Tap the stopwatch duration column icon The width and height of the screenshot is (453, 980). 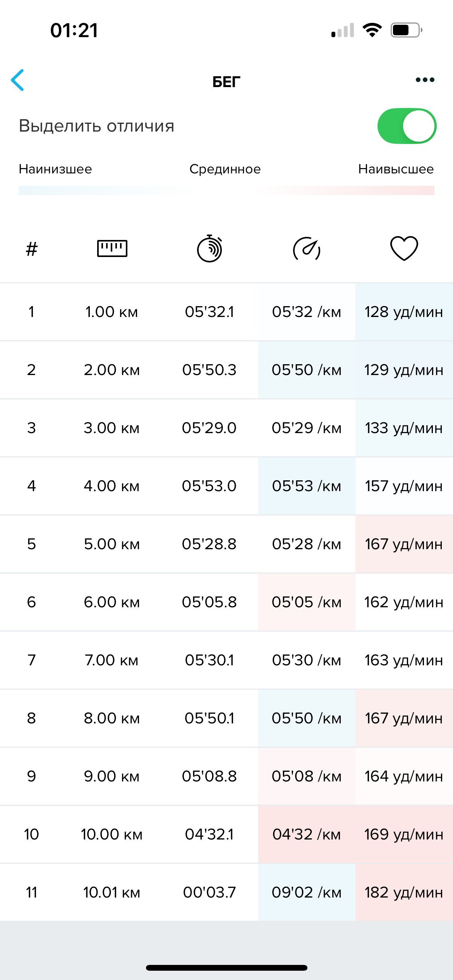click(x=209, y=248)
